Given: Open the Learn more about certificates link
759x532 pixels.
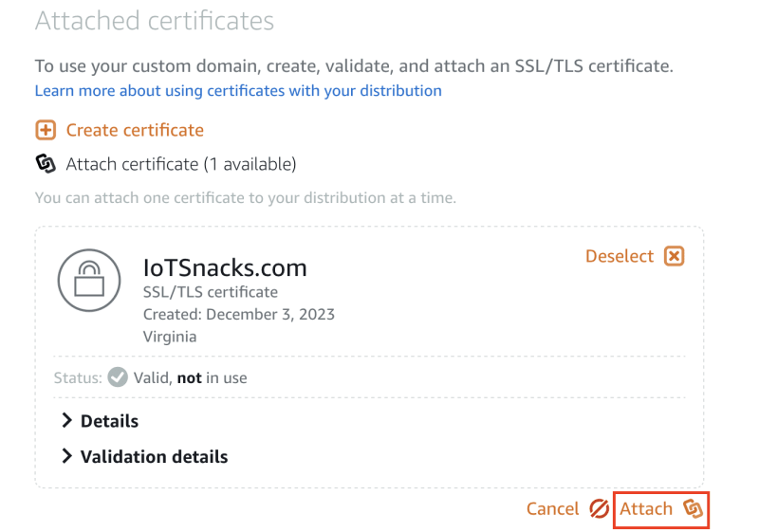Looking at the screenshot, I should [x=238, y=91].
